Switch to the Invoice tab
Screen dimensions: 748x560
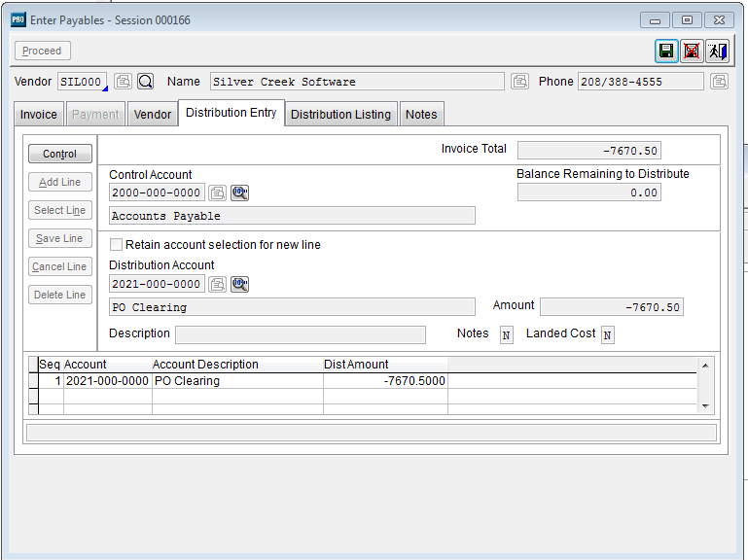39,115
